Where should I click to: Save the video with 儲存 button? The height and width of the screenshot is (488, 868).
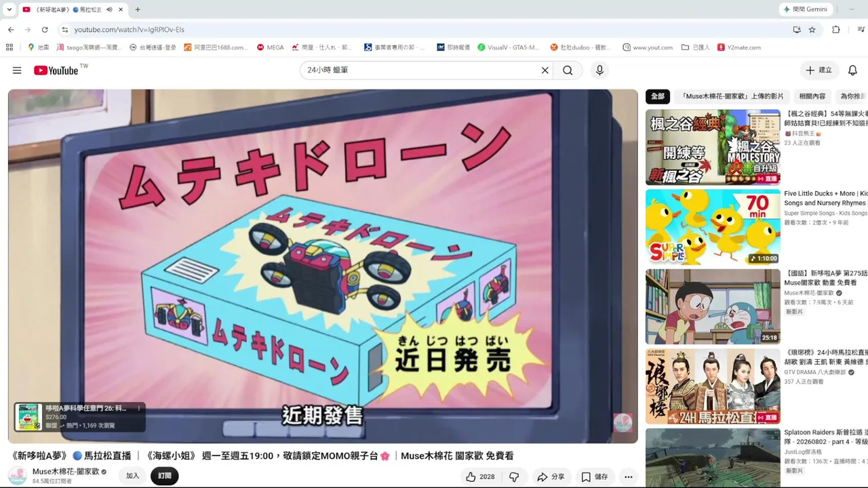click(595, 476)
